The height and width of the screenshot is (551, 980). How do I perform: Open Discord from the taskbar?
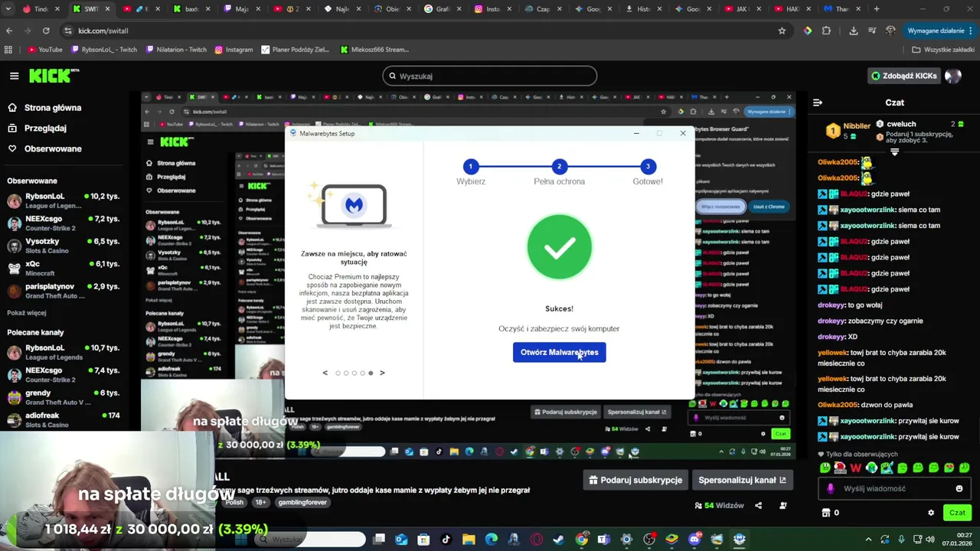[x=694, y=540]
